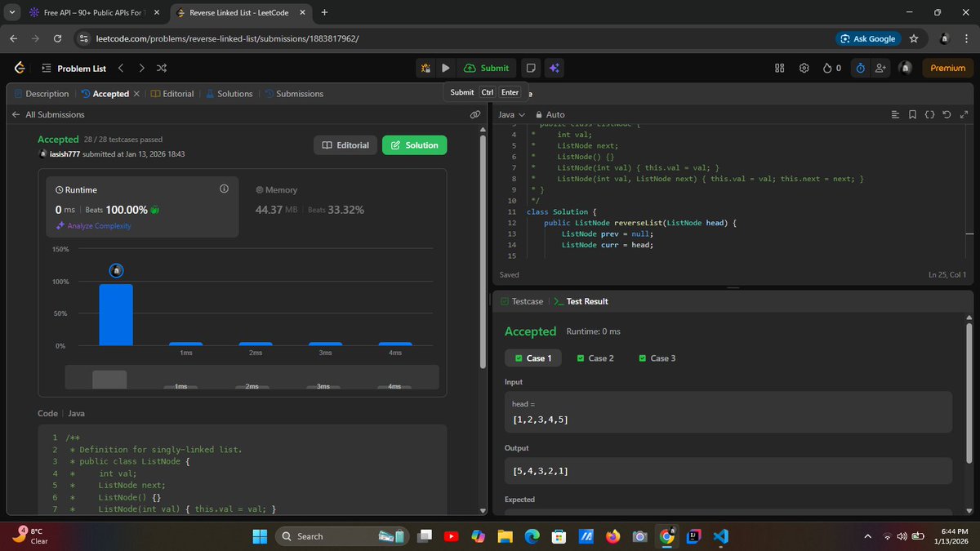This screenshot has width=980, height=551.
Task: Switch to the Testcase tab
Action: 521,301
